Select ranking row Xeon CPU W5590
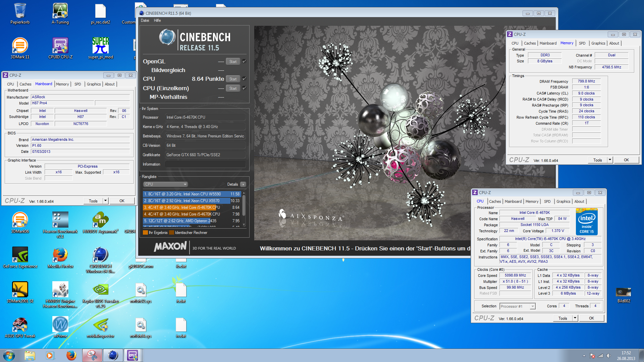The image size is (644, 362). pyautogui.click(x=192, y=194)
